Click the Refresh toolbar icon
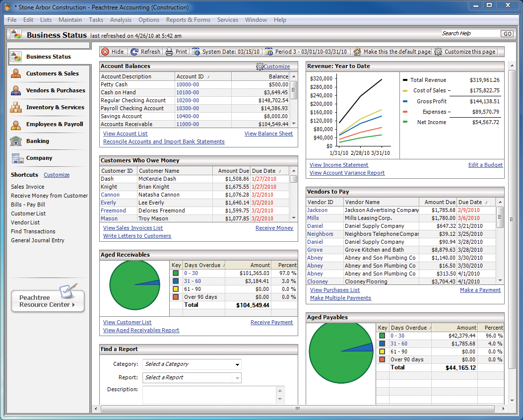The width and height of the screenshot is (523, 420). tap(134, 52)
